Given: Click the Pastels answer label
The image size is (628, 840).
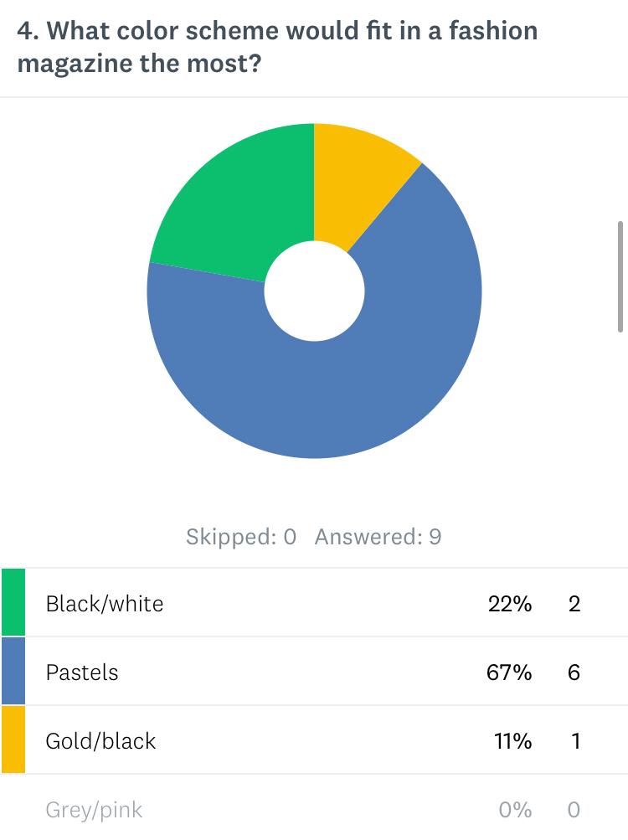Looking at the screenshot, I should tap(82, 673).
